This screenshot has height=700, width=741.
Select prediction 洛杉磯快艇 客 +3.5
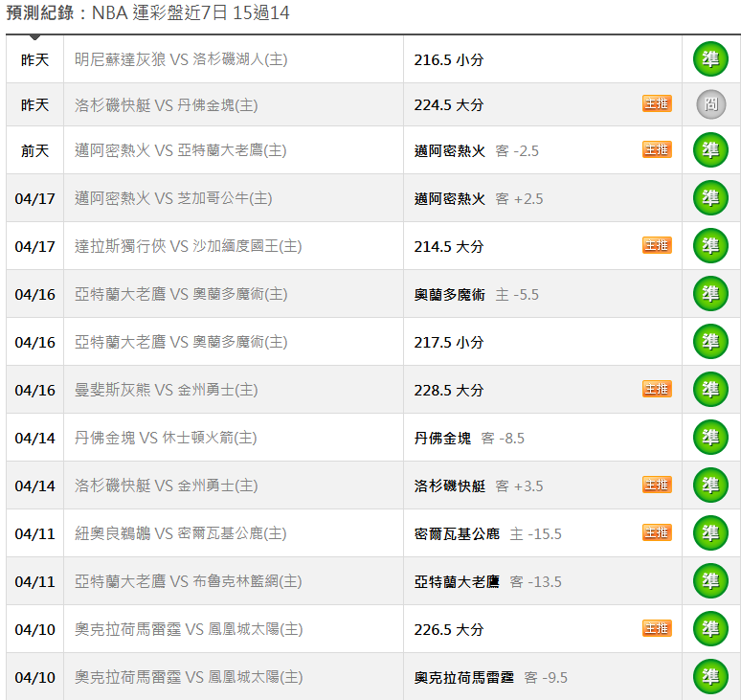point(479,486)
